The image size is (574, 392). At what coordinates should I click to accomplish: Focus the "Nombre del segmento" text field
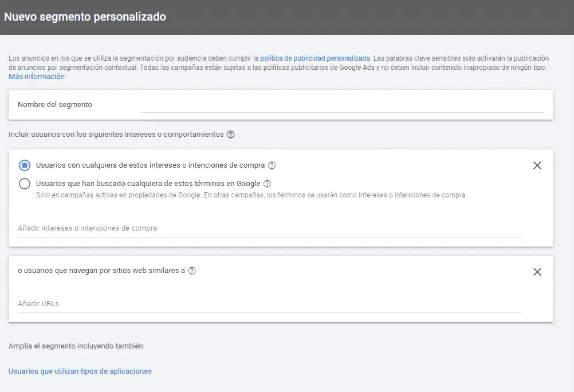[342, 105]
